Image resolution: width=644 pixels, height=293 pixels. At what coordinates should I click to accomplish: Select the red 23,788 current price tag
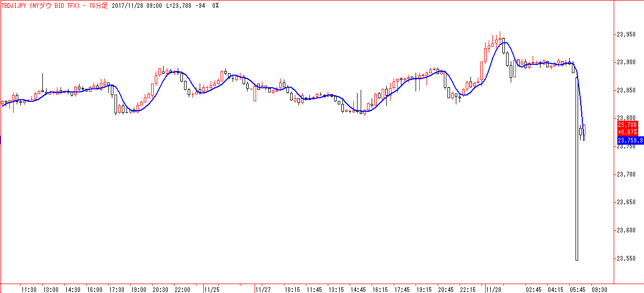[627, 125]
